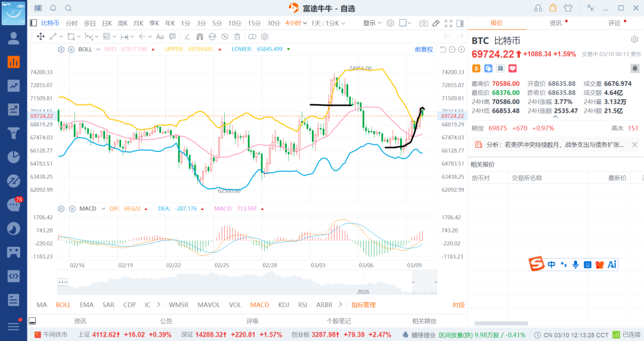The height and width of the screenshot is (341, 644).
Task: Take a chart screenshot with camera icon
Action: point(423,23)
